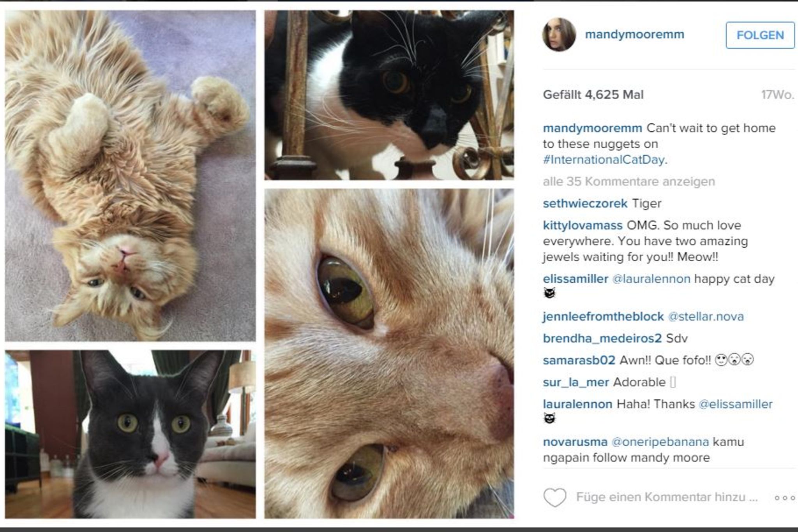Open the @oneripebanana mention
Viewport: 798px width, 532px height.
click(660, 442)
